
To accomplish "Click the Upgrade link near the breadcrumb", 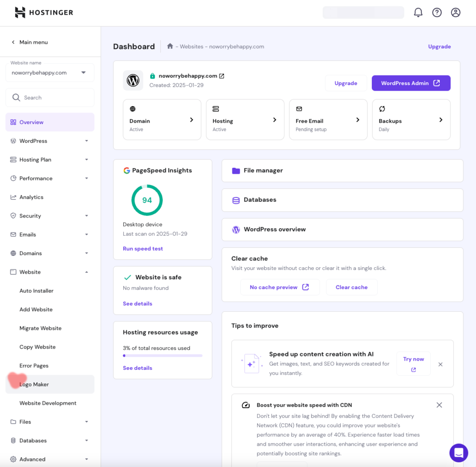I will click(x=439, y=46).
